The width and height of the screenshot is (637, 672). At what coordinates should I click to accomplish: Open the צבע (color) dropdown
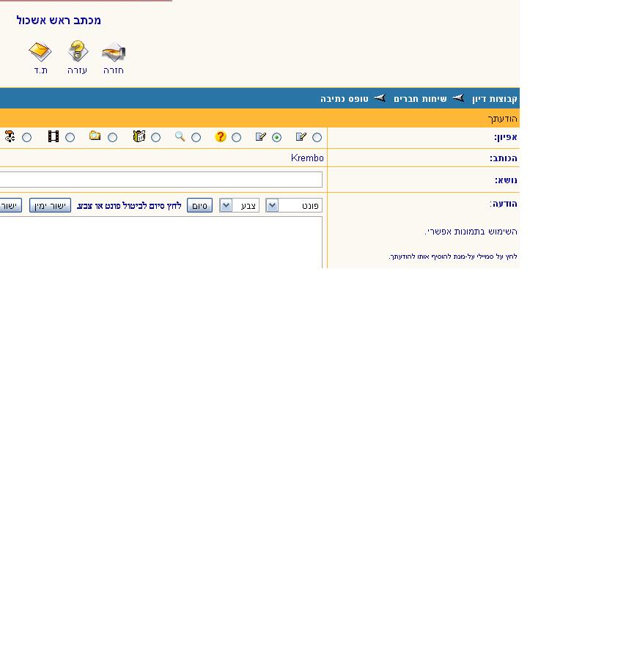(240, 206)
